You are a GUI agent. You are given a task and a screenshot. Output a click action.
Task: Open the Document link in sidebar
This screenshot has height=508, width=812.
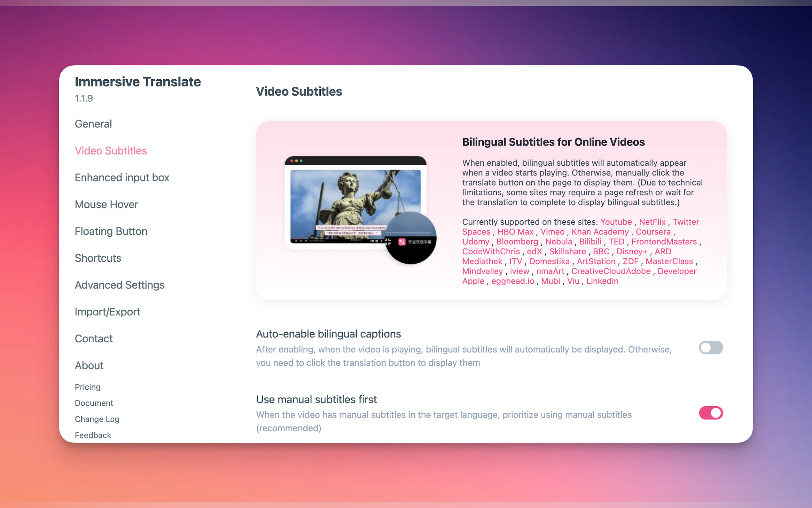click(94, 403)
